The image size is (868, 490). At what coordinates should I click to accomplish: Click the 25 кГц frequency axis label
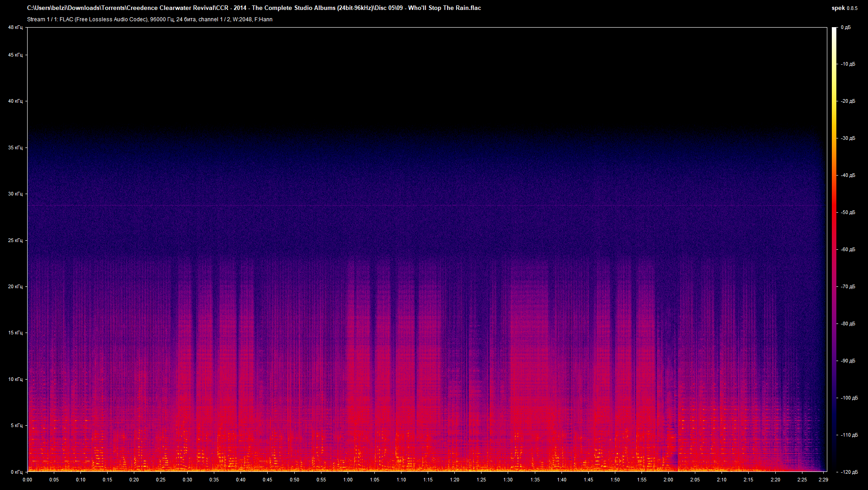pyautogui.click(x=15, y=240)
